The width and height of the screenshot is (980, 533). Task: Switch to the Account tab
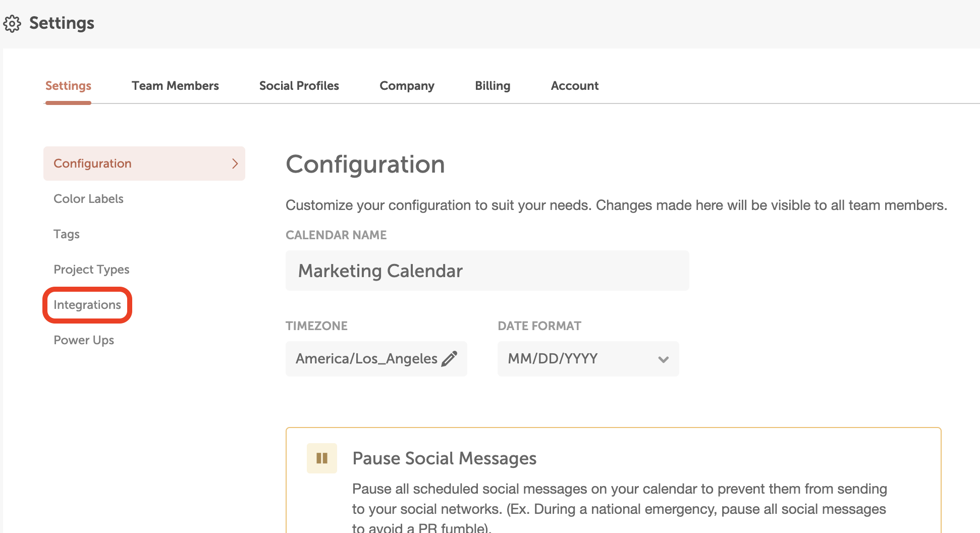click(x=575, y=86)
